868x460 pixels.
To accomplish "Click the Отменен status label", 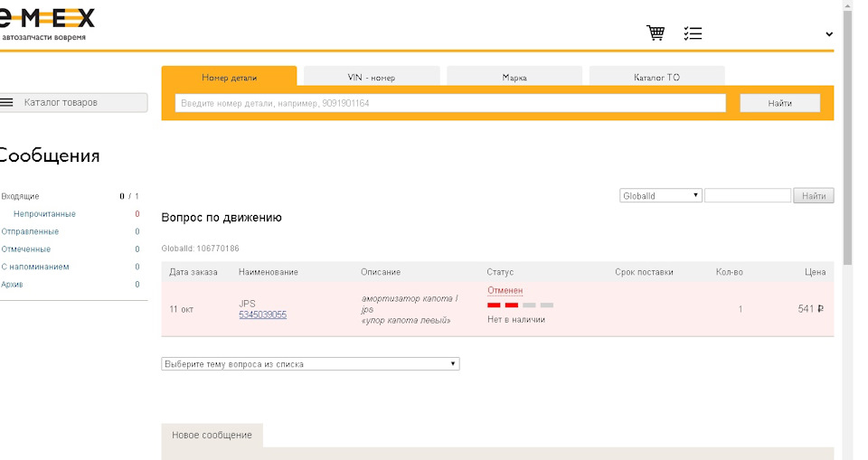I will click(505, 290).
